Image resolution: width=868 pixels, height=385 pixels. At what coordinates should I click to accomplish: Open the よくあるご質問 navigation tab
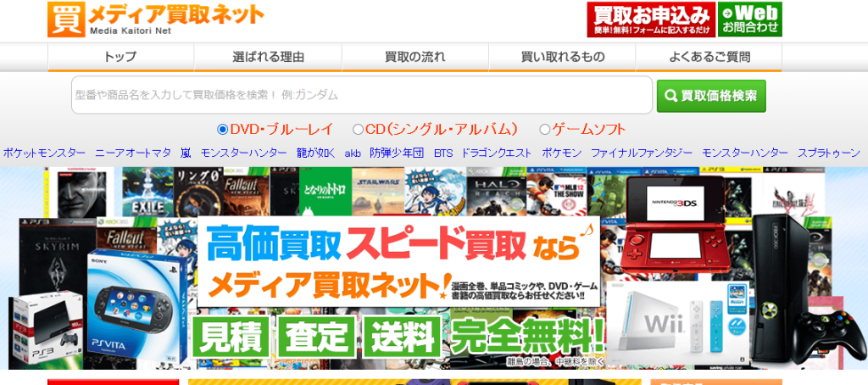click(x=709, y=57)
